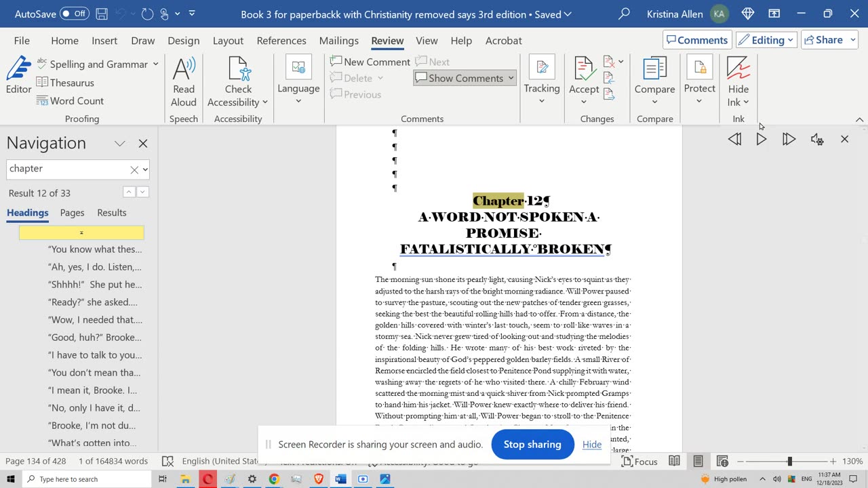Click the Hide link for screen recorder

[592, 445]
